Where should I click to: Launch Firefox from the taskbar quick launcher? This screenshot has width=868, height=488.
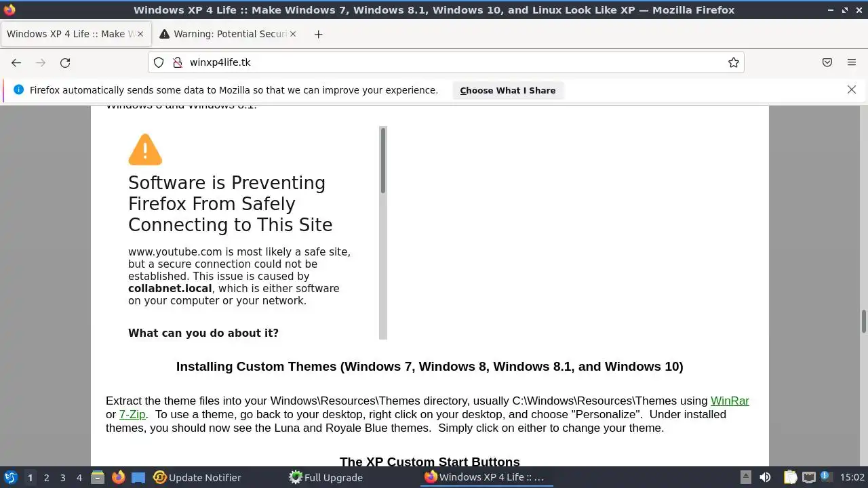(118, 477)
